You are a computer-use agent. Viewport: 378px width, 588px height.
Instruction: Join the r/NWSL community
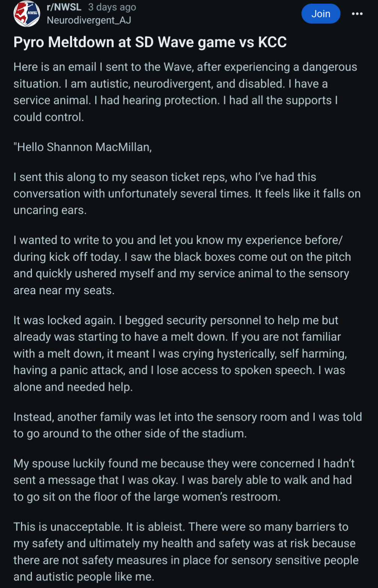321,14
